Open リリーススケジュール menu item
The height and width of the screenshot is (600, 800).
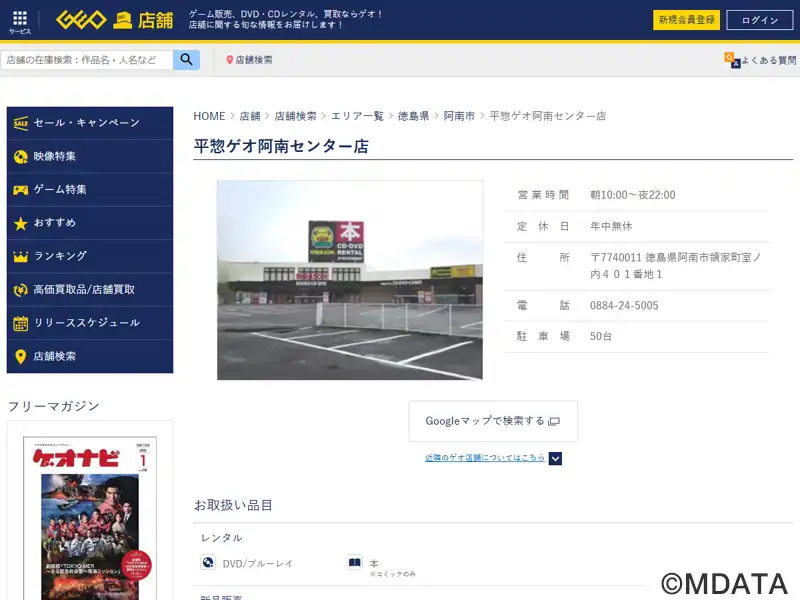[90, 323]
